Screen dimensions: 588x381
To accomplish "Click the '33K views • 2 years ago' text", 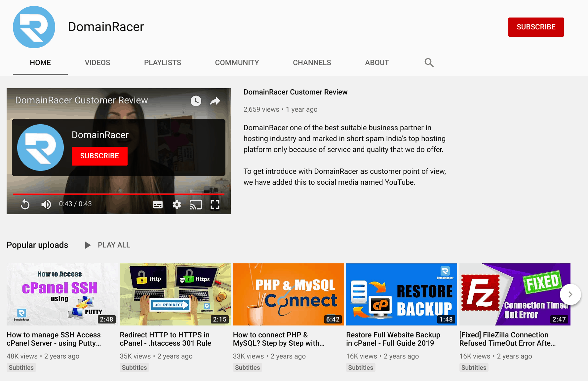I will [x=269, y=356].
